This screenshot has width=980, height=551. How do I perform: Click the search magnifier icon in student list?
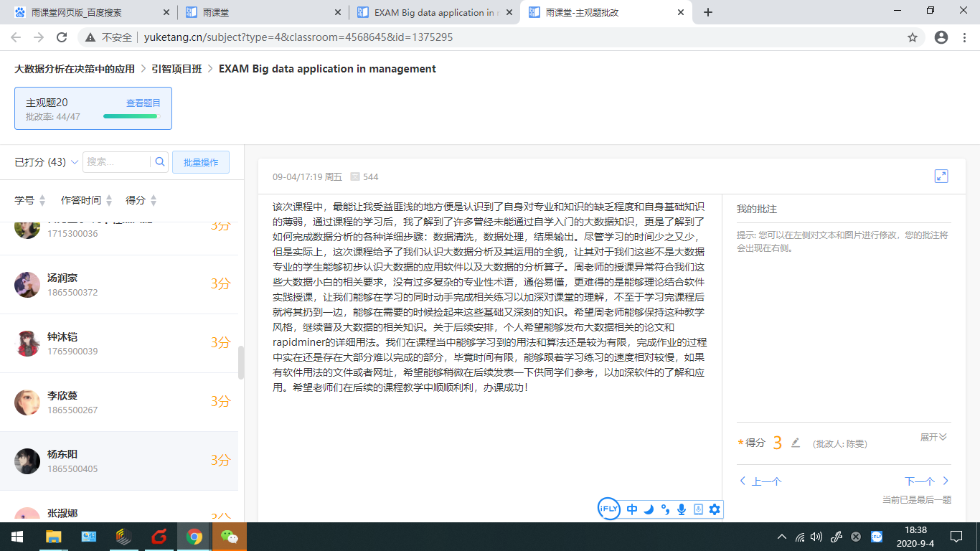(x=160, y=162)
